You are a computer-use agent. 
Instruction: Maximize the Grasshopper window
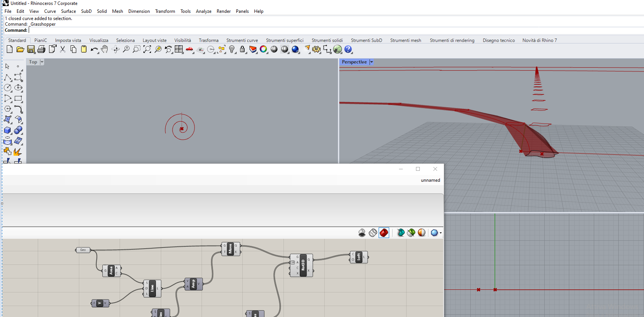coord(418,169)
